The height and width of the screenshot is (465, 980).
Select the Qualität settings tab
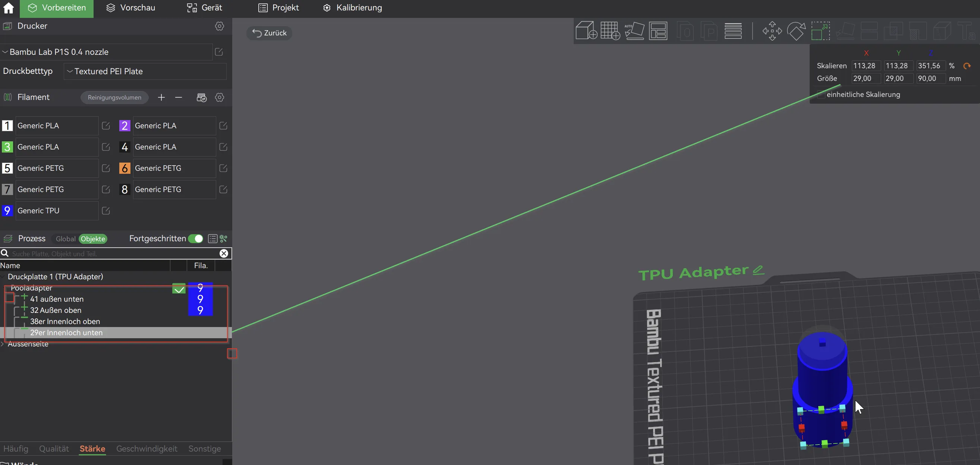(54, 449)
